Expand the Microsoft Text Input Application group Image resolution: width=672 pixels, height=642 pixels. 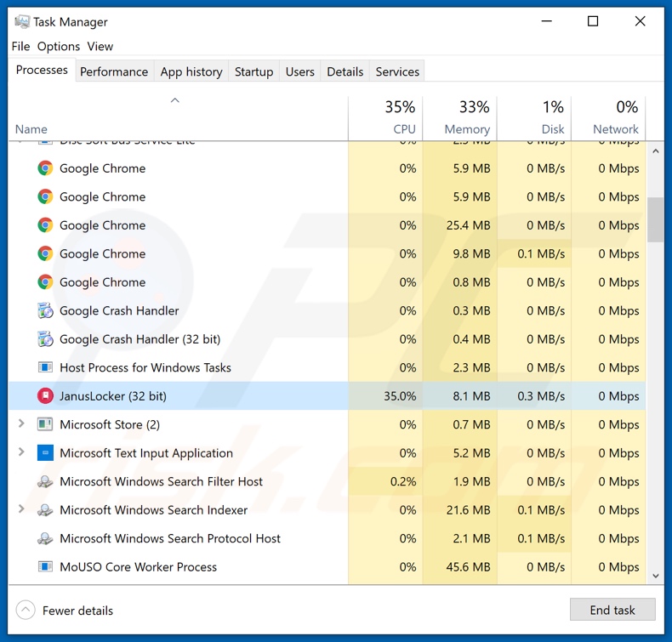coord(21,452)
